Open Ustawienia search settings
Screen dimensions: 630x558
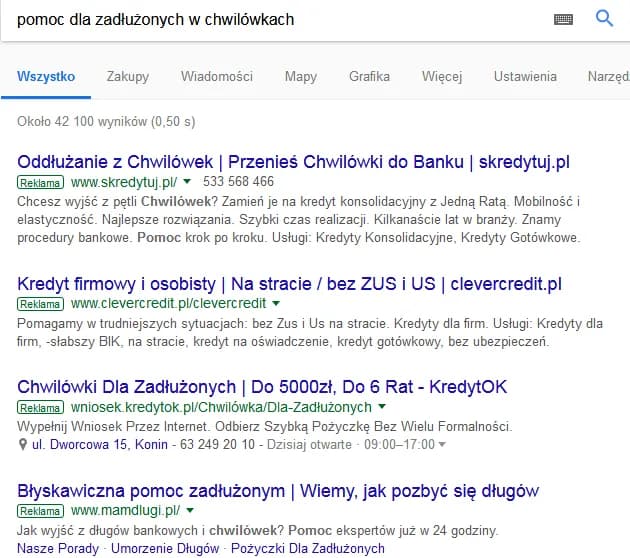point(524,76)
